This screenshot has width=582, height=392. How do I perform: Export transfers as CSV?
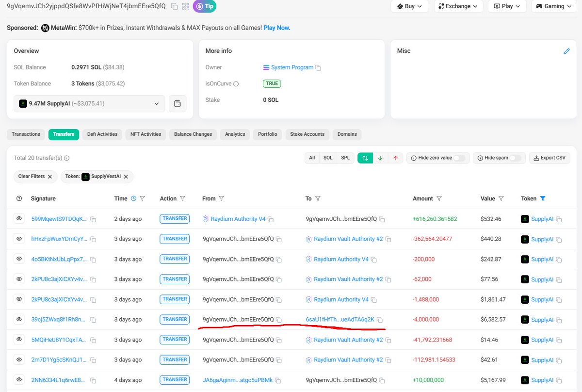click(550, 158)
